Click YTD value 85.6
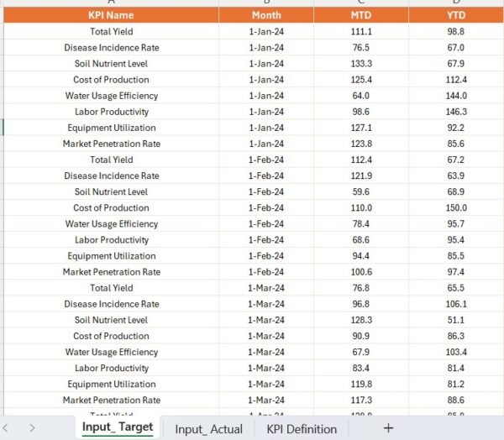This screenshot has height=440, width=504. tap(456, 144)
